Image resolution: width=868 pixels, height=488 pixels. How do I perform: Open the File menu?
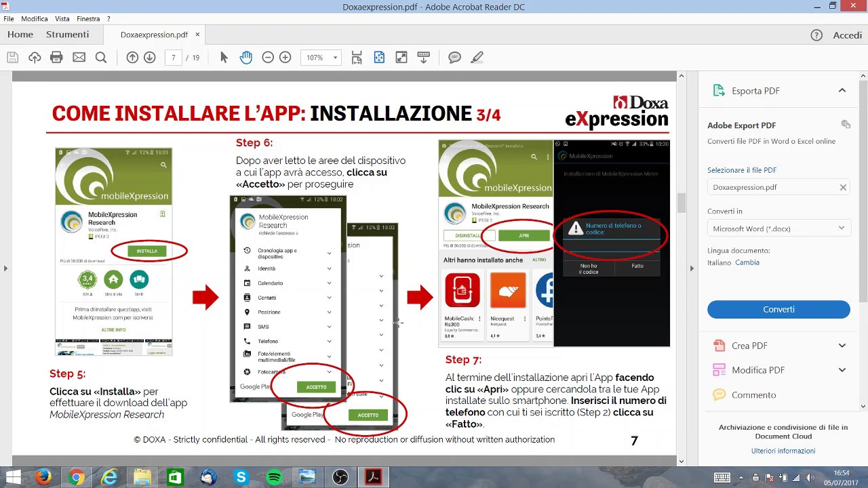point(9,19)
